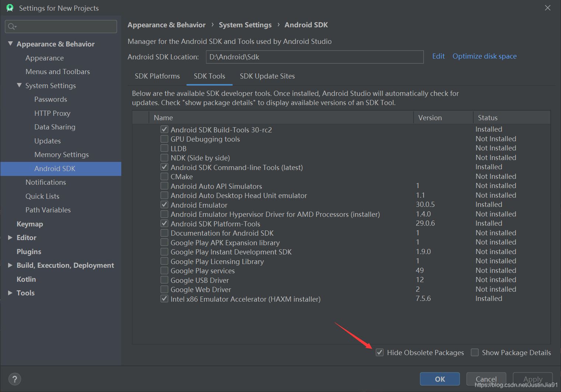Check Google USB Driver box
This screenshot has width=561, height=392.
point(164,280)
